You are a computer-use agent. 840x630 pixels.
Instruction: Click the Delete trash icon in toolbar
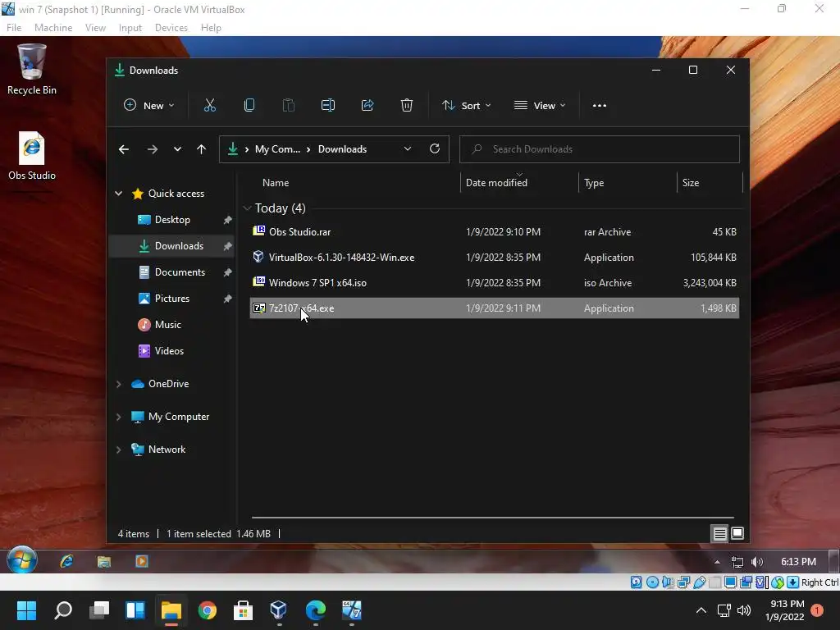pos(407,106)
